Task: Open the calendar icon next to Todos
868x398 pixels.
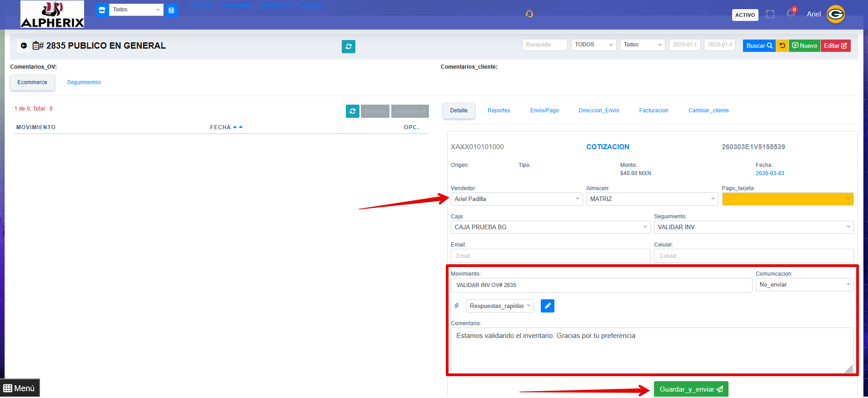Action: coord(171,10)
